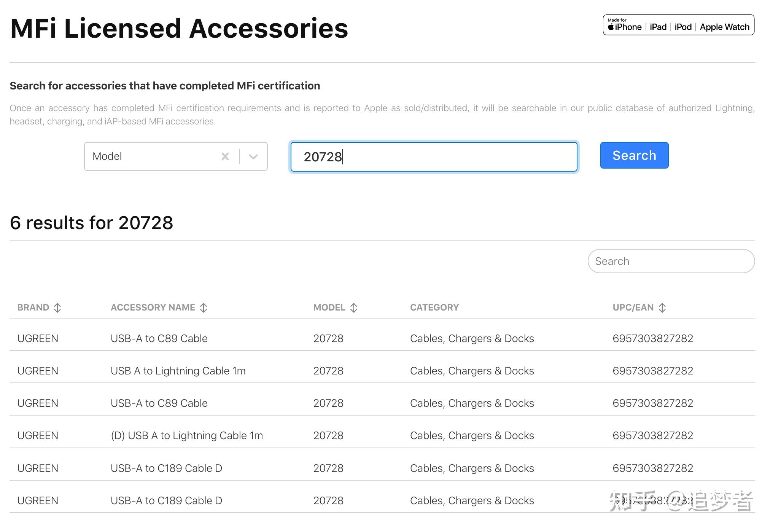The image size is (773, 532).
Task: Click the Made for iPhone badge
Action: (x=678, y=25)
